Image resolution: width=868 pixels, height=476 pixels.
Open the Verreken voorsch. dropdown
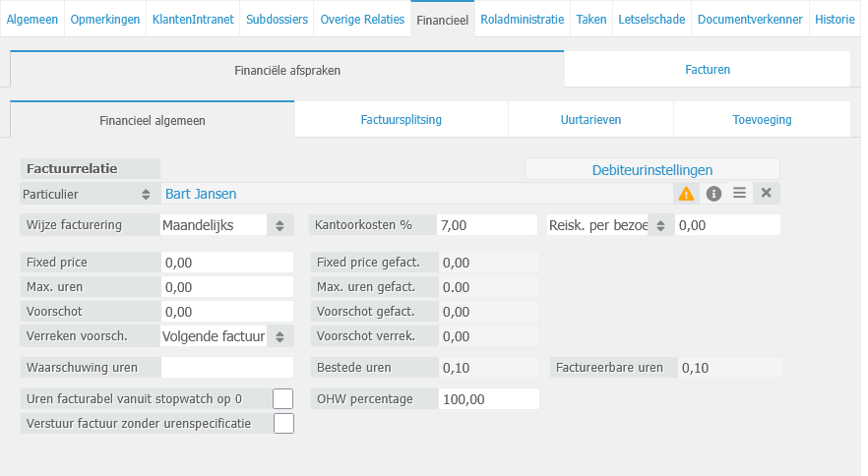coord(279,336)
